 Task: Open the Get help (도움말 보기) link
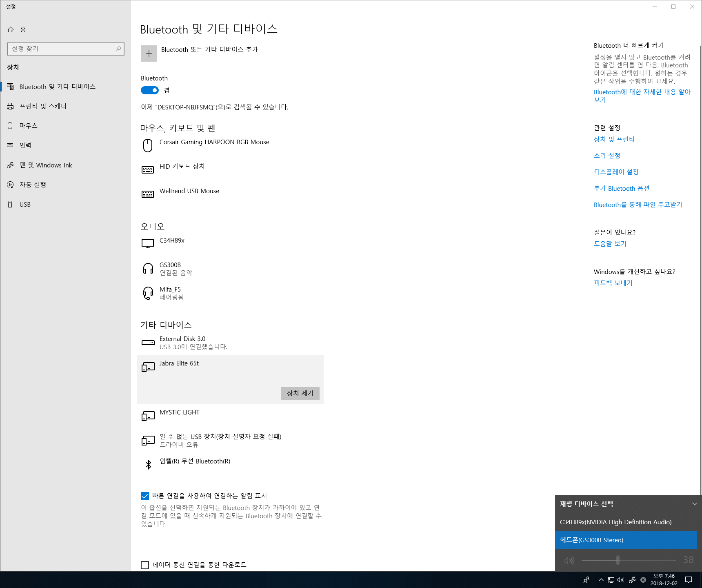[x=610, y=244]
